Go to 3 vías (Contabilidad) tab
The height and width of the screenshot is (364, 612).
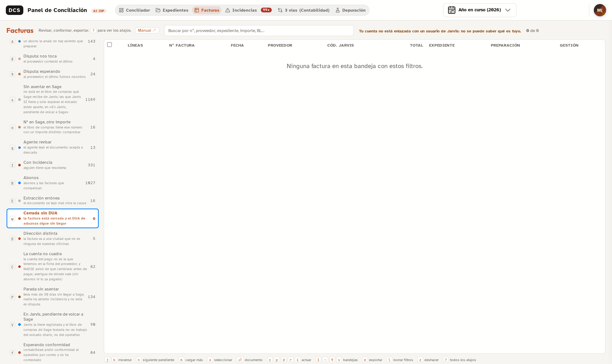pyautogui.click(x=303, y=10)
